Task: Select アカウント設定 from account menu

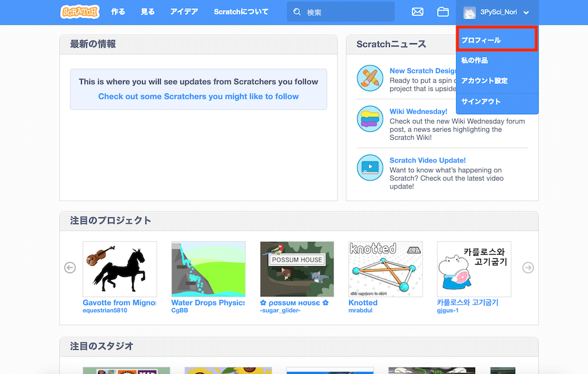Action: tap(497, 81)
